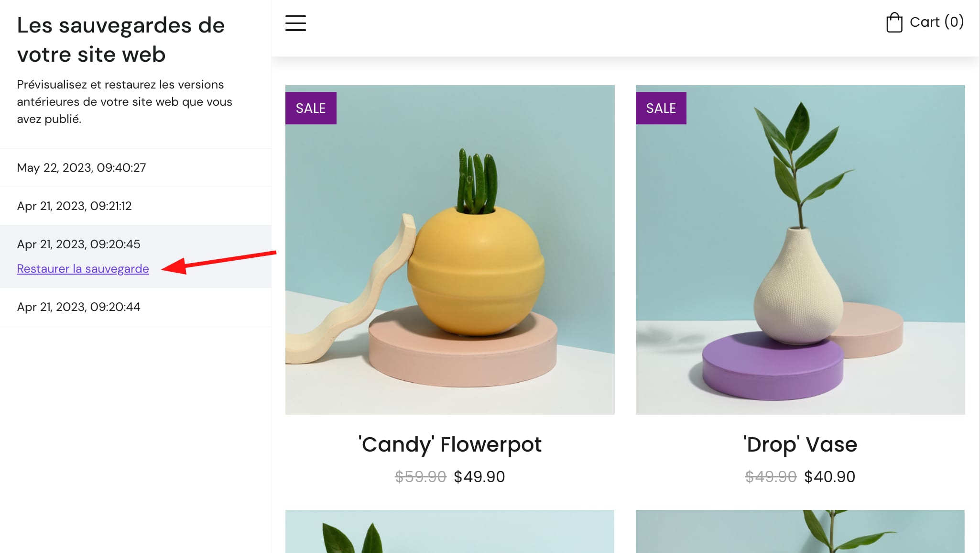Select the Apr 21, 09:20:44 backup entry
The image size is (980, 553).
(78, 307)
